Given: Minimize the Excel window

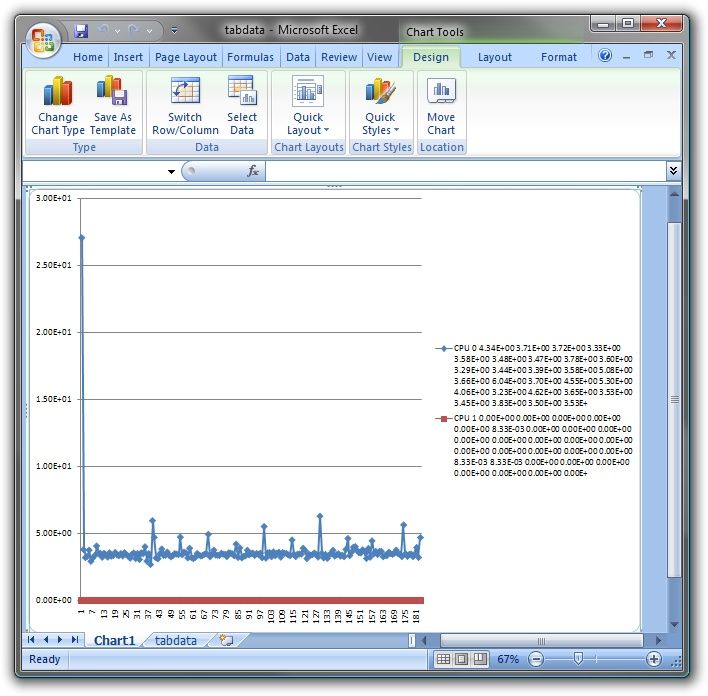Looking at the screenshot, I should point(603,23).
